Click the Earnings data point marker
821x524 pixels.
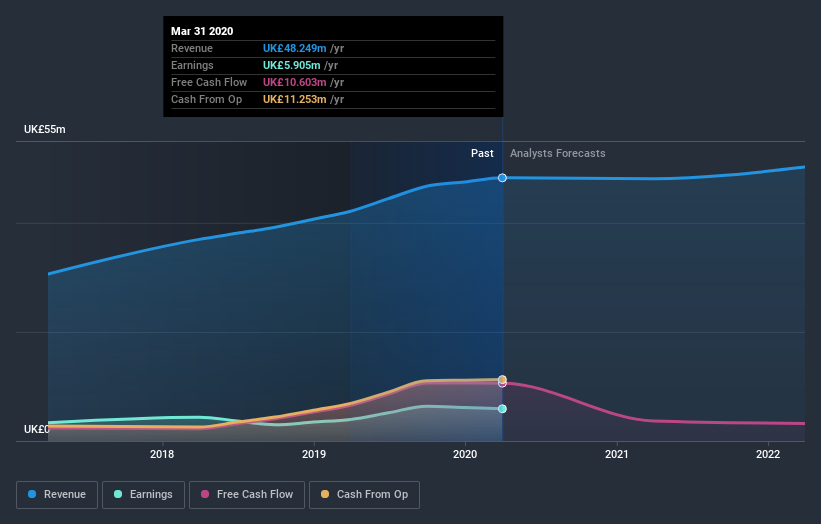(x=502, y=409)
